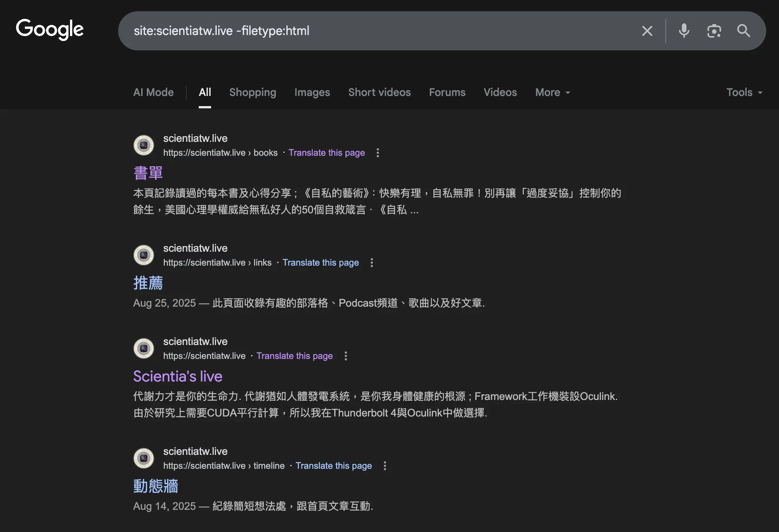779x532 pixels.
Task: Start voice search with microphone icon
Action: coord(684,31)
